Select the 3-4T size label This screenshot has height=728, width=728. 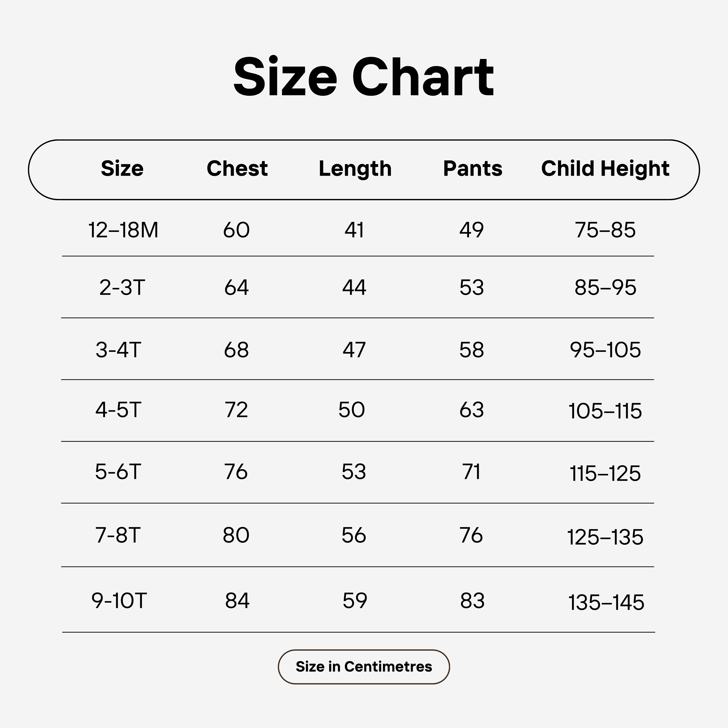pos(118,350)
